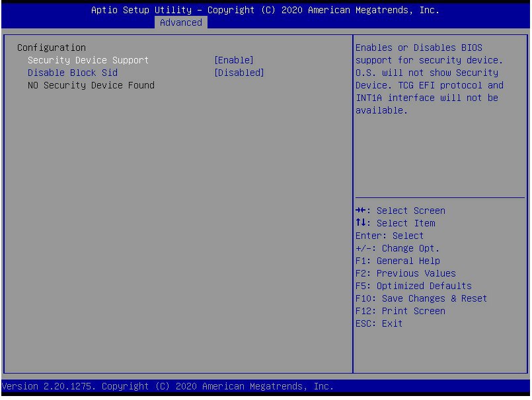
Task: Click the Aptio Setup Utility title text
Action: pos(265,10)
